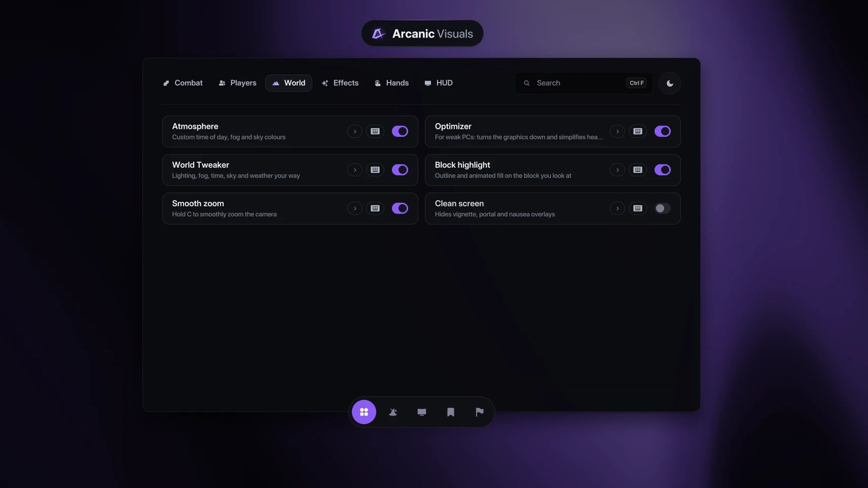Switch to the HUD tab
This screenshot has height=488, width=868.
point(438,83)
